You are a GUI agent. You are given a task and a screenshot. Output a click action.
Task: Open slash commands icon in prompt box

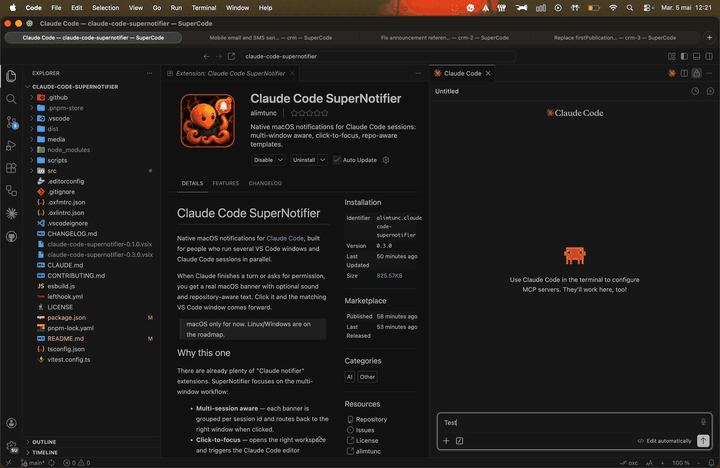[x=459, y=440]
